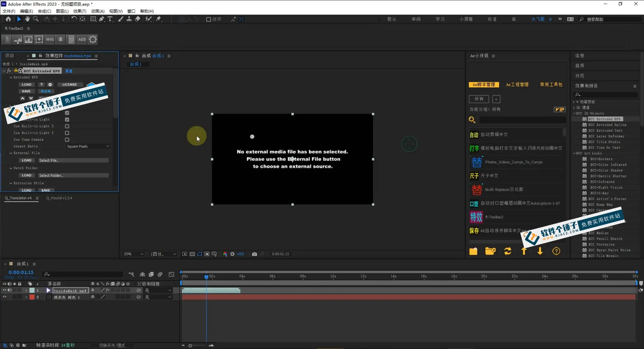
Task: Open the viewer resolution (四分 dropdown
Action: coord(163,254)
